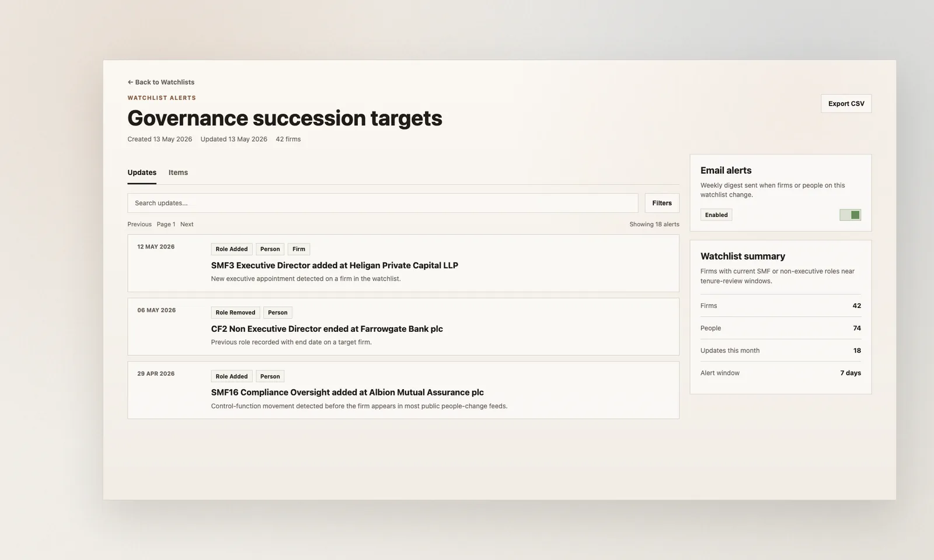Click the Updates this month row
The height and width of the screenshot is (560, 934).
click(x=780, y=351)
